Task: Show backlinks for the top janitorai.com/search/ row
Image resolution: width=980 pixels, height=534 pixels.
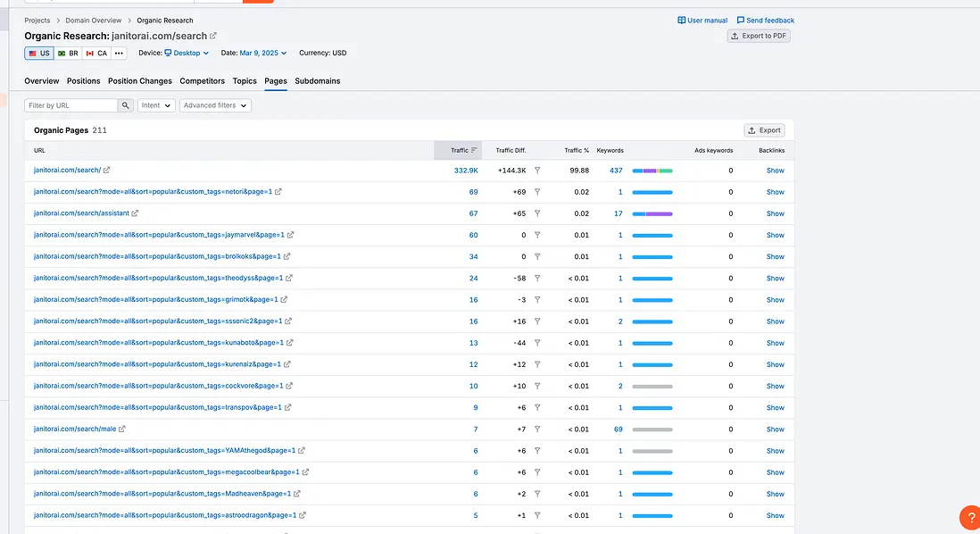Action: pyautogui.click(x=773, y=170)
